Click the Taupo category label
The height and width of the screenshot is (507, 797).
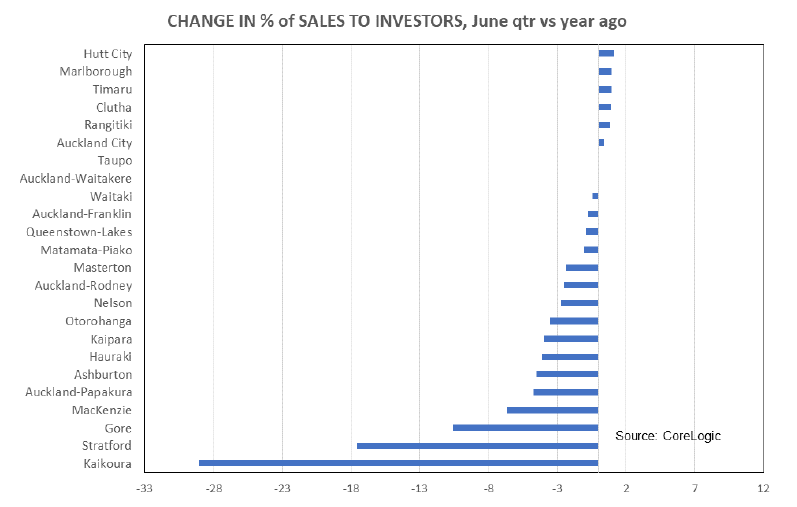tap(115, 161)
